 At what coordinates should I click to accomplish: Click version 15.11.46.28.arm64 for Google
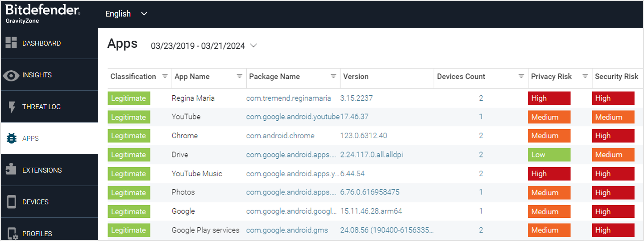[371, 211]
